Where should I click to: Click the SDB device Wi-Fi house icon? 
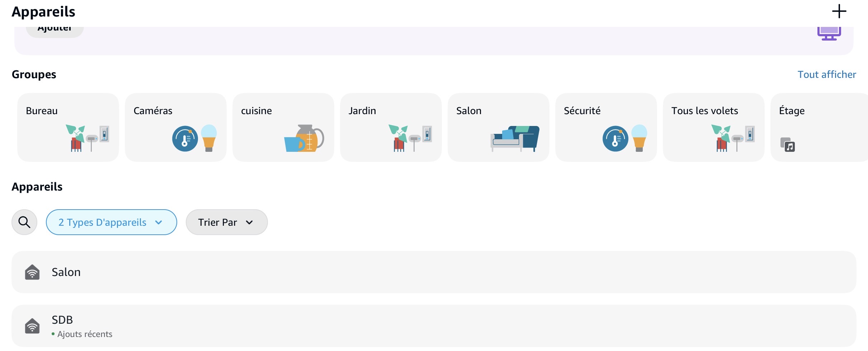tap(32, 326)
